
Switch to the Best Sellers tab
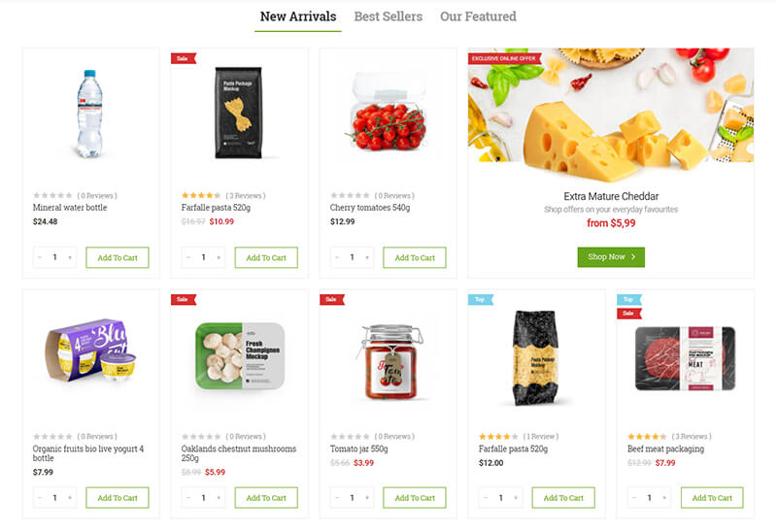388,17
